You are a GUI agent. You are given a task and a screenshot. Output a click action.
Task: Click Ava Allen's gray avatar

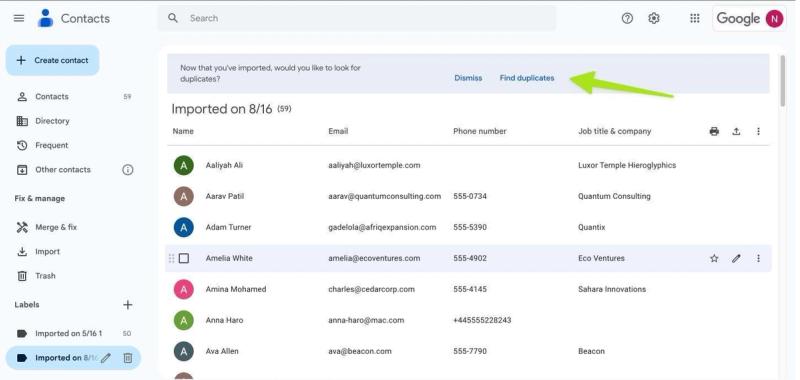[184, 351]
